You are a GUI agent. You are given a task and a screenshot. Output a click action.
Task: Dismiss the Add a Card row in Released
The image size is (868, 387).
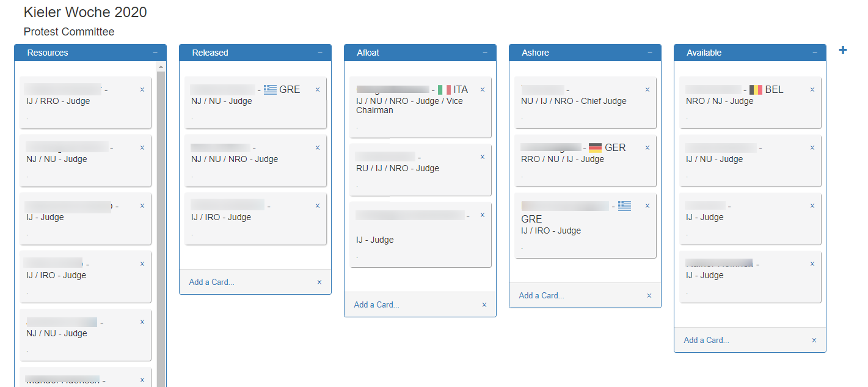tap(319, 282)
